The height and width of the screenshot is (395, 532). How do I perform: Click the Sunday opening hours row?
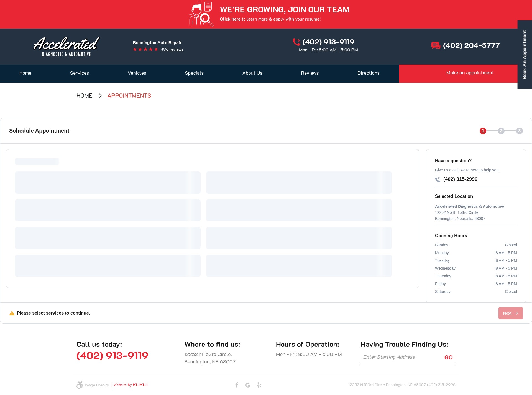tap(476, 245)
